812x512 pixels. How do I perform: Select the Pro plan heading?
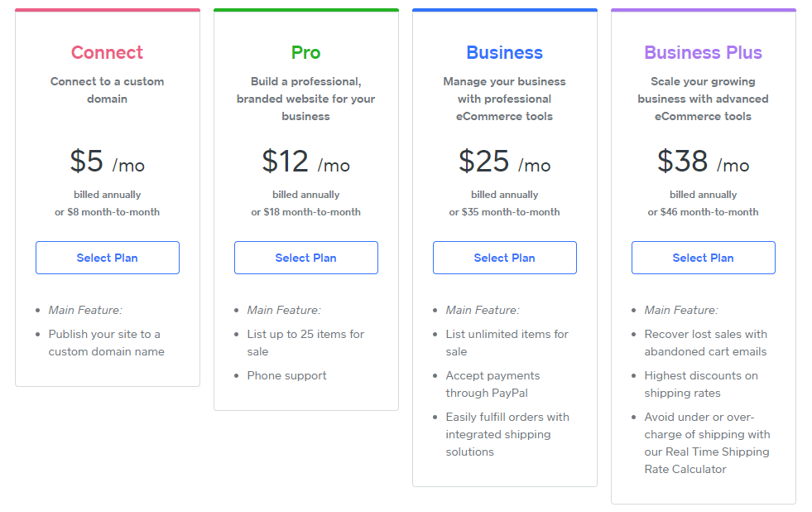[x=305, y=52]
